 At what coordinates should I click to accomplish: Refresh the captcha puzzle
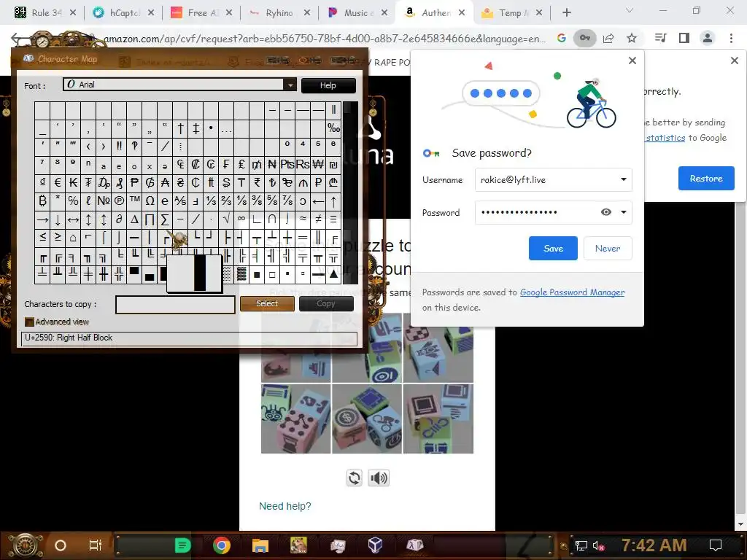click(355, 478)
